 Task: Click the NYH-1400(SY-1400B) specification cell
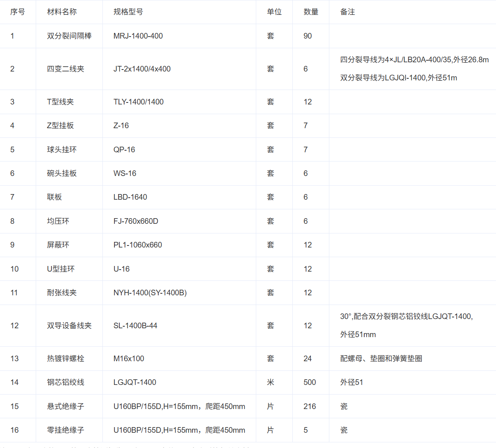[150, 293]
